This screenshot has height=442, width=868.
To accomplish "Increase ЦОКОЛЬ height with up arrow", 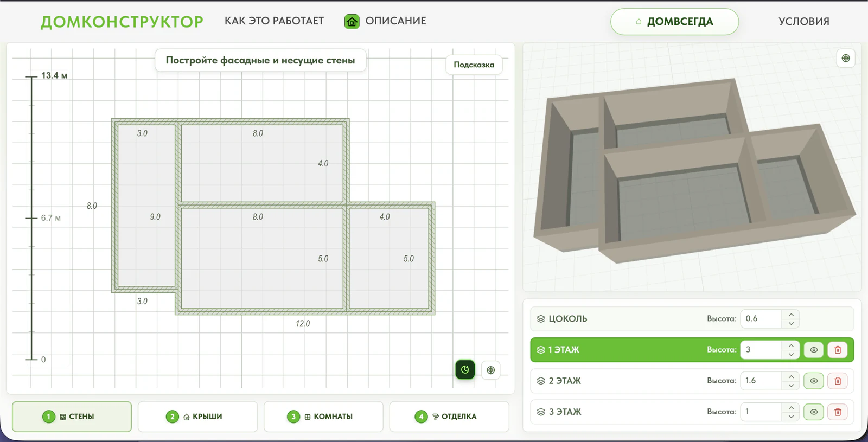I will (x=791, y=315).
